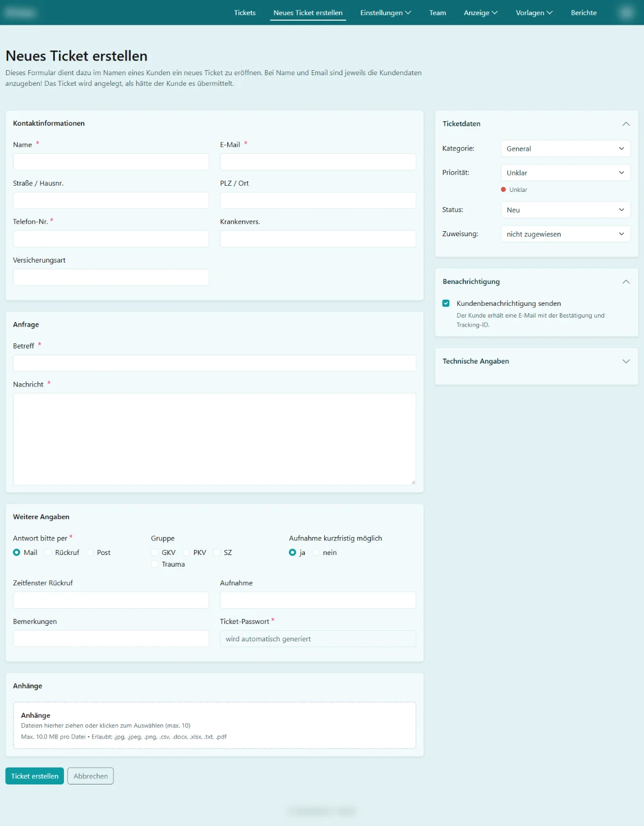This screenshot has height=826, width=644.
Task: Open the Vorlagen dropdown menu
Action: (x=534, y=12)
